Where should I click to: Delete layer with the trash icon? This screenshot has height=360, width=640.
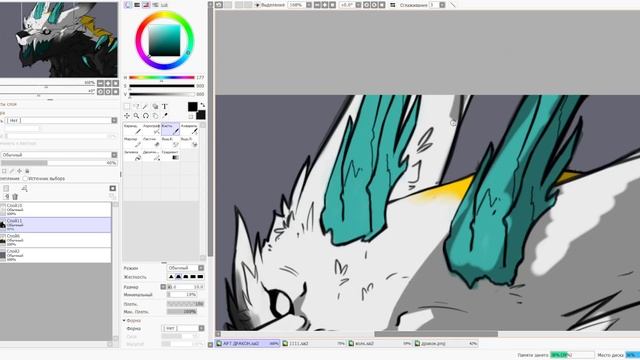point(15,197)
